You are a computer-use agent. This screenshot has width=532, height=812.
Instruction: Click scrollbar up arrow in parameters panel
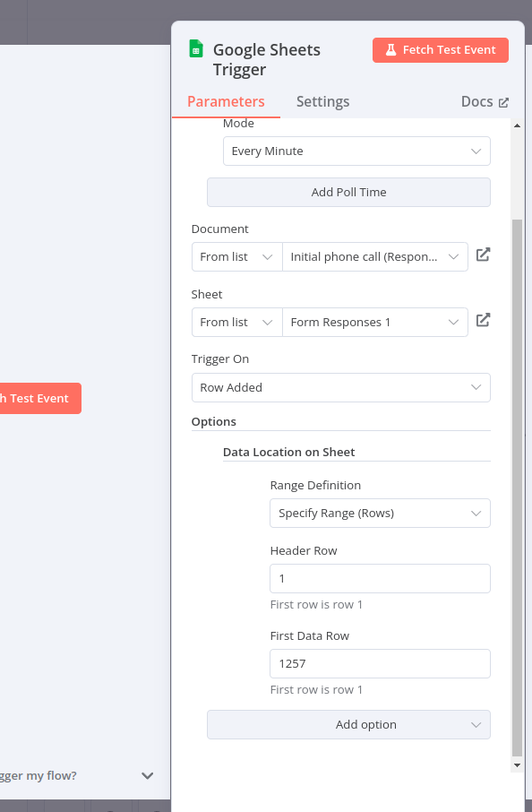(517, 125)
